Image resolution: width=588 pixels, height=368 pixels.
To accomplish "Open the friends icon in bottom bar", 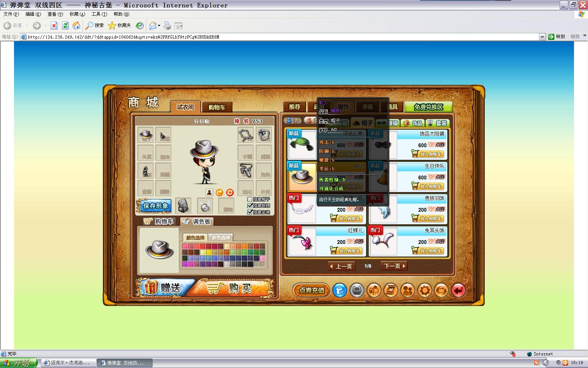I will coord(408,290).
